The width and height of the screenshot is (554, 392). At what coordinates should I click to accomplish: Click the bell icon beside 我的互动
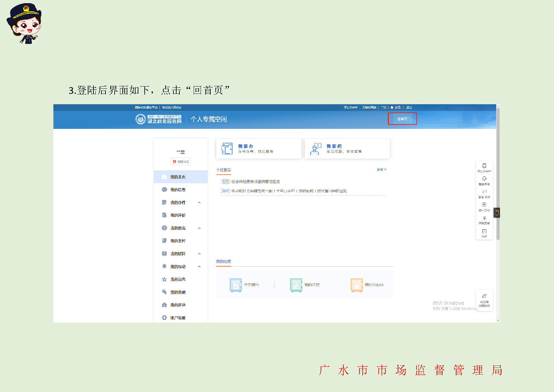(x=164, y=266)
